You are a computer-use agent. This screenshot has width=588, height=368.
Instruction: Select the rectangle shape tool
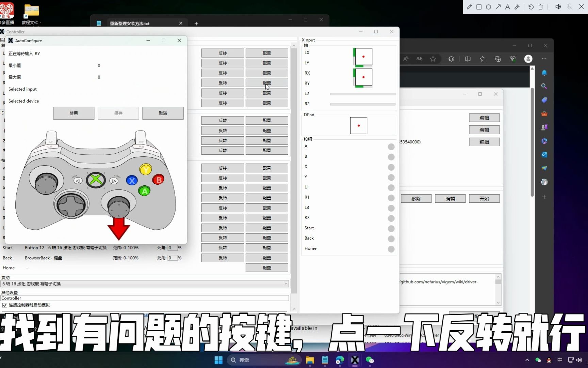(479, 7)
